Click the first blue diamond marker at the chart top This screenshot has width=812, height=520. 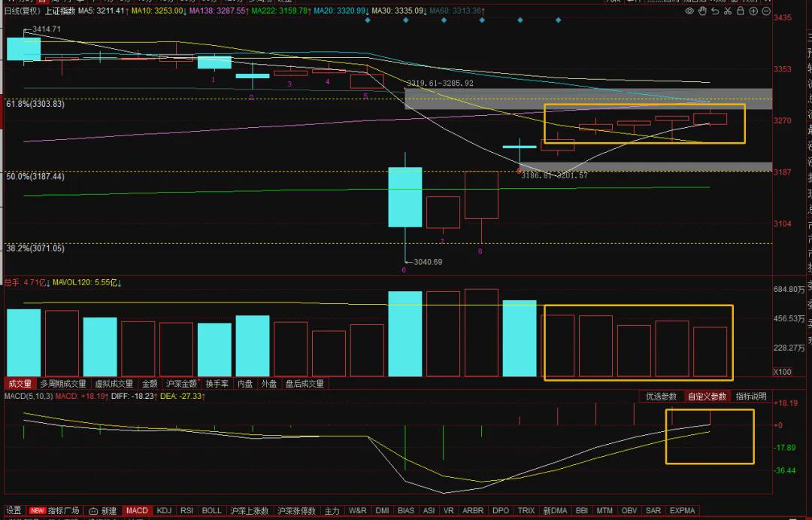(x=368, y=20)
